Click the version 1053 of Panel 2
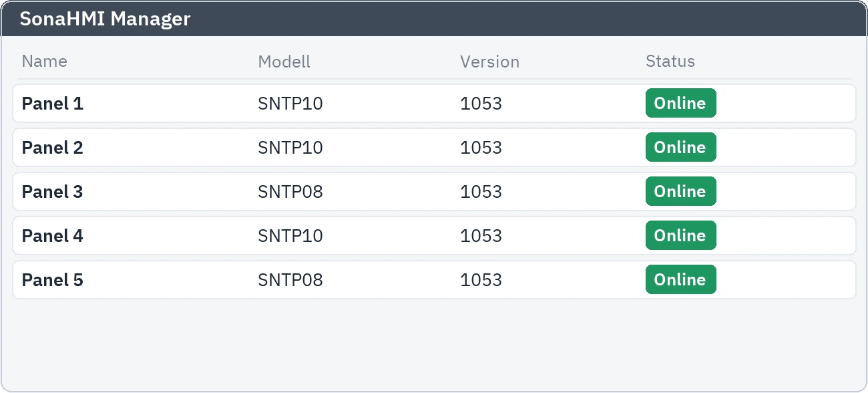The height and width of the screenshot is (393, 868). (481, 148)
